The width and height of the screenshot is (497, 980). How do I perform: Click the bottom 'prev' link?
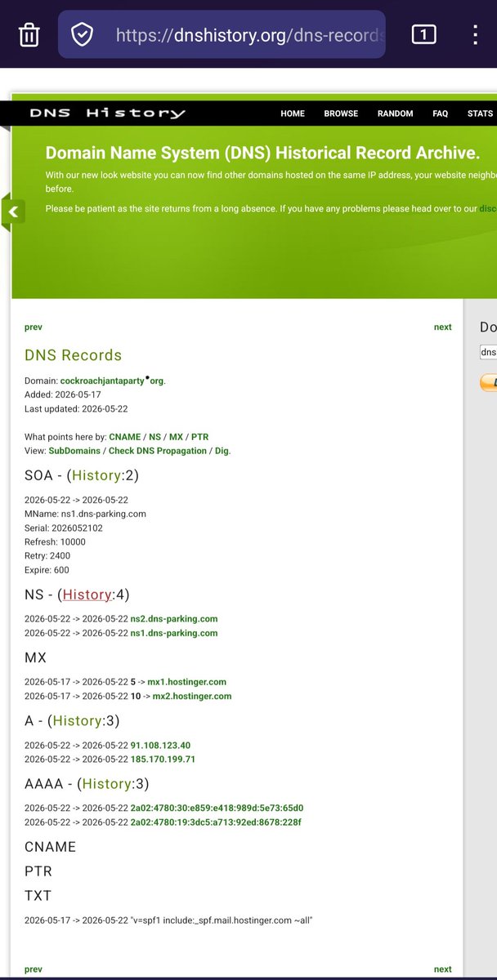(x=34, y=969)
